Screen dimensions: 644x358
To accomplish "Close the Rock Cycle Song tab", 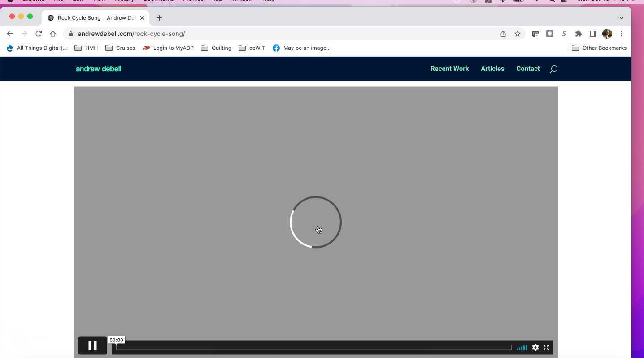I will [x=142, y=18].
